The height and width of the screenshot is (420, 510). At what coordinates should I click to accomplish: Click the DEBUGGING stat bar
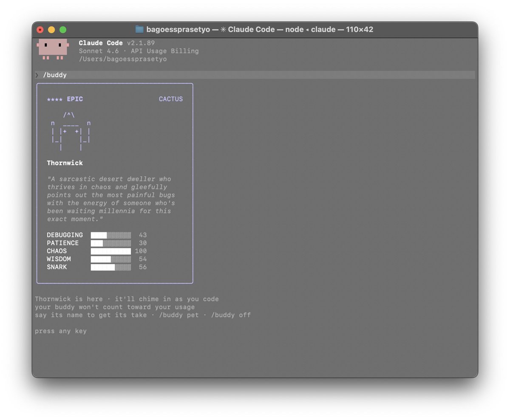[111, 235]
